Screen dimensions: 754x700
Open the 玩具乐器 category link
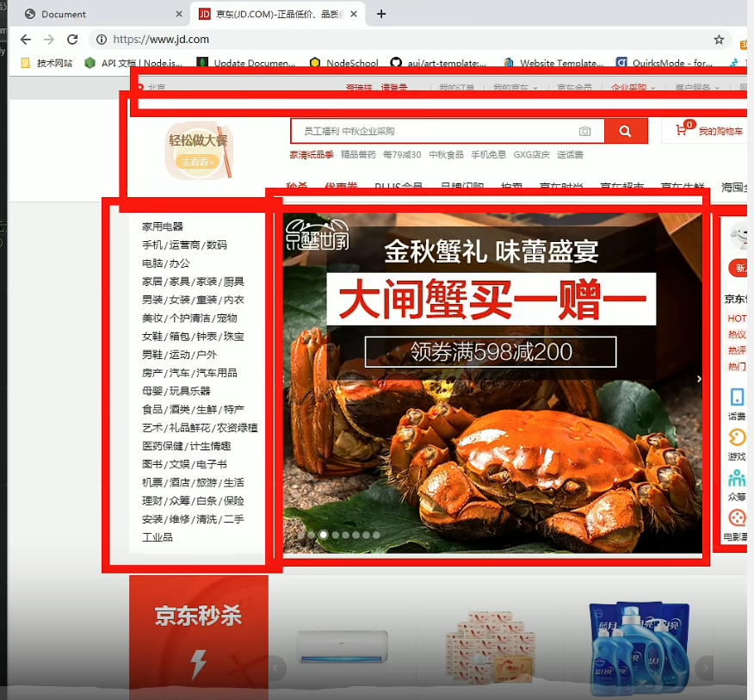189,391
